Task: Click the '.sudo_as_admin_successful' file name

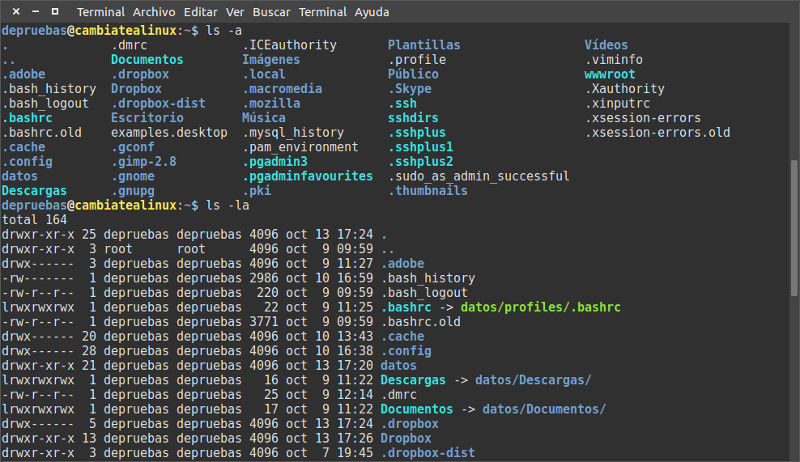Action: click(479, 176)
